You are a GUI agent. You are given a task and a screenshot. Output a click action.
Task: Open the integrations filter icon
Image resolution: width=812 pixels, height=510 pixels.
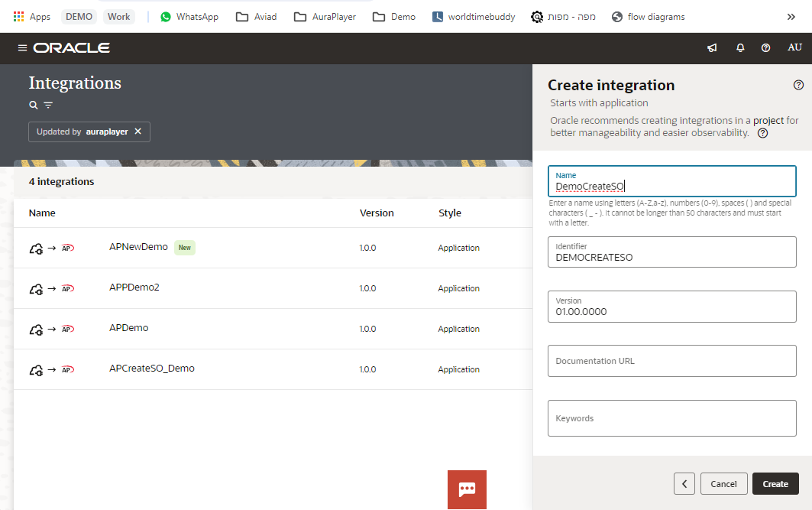(x=48, y=106)
